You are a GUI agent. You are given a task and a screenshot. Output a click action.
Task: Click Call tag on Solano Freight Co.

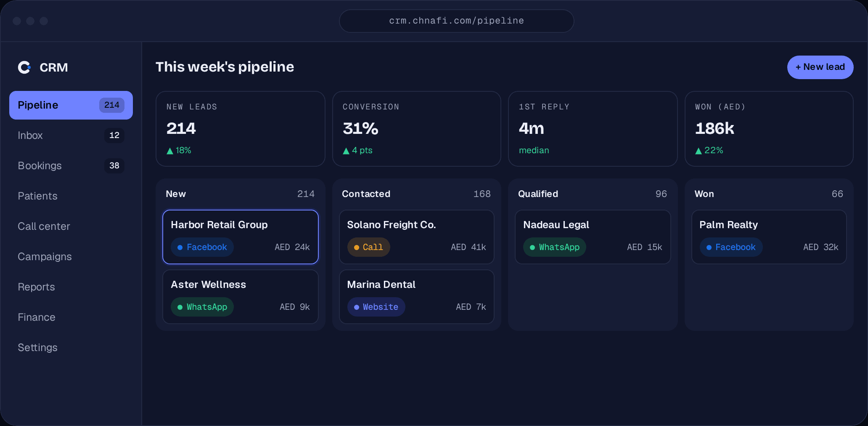(368, 247)
